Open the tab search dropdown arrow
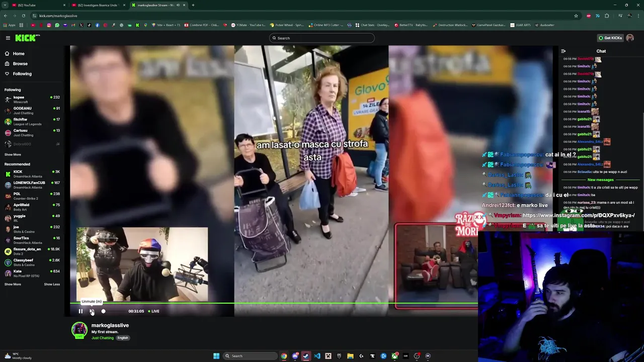This screenshot has height=362, width=644. [x=5, y=5]
